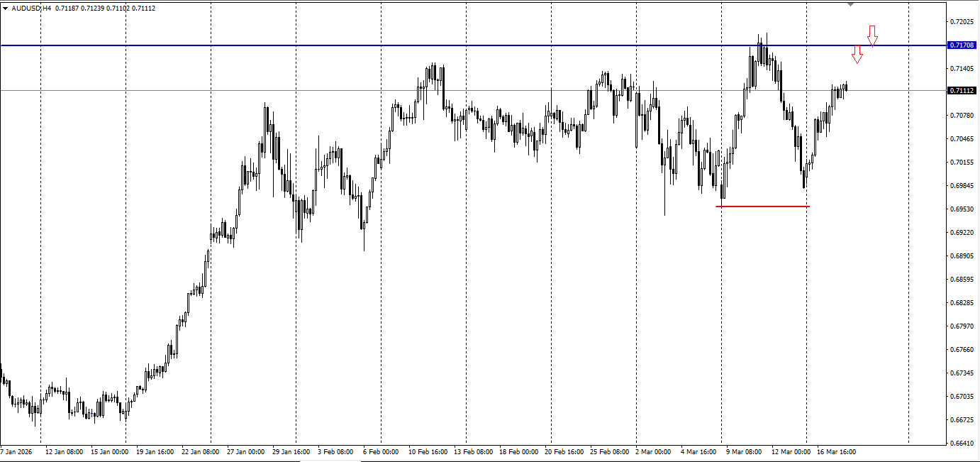This screenshot has height=462, width=980.
Task: Open the AUDUSD symbol dropdown triangle
Action: [x=6, y=9]
